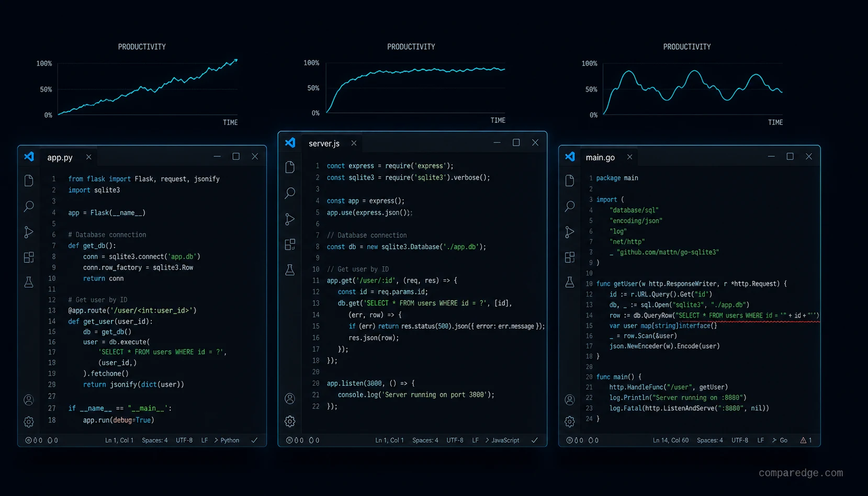This screenshot has width=868, height=496.
Task: Open Testing flask icon in app.py window
Action: [29, 283]
